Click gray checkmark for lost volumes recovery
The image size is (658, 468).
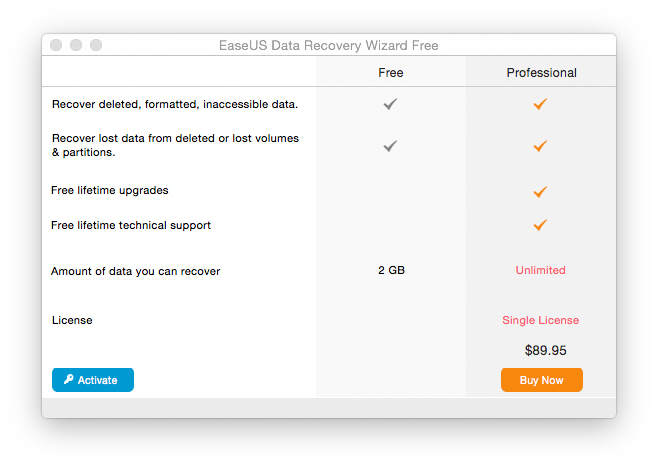[x=390, y=146]
